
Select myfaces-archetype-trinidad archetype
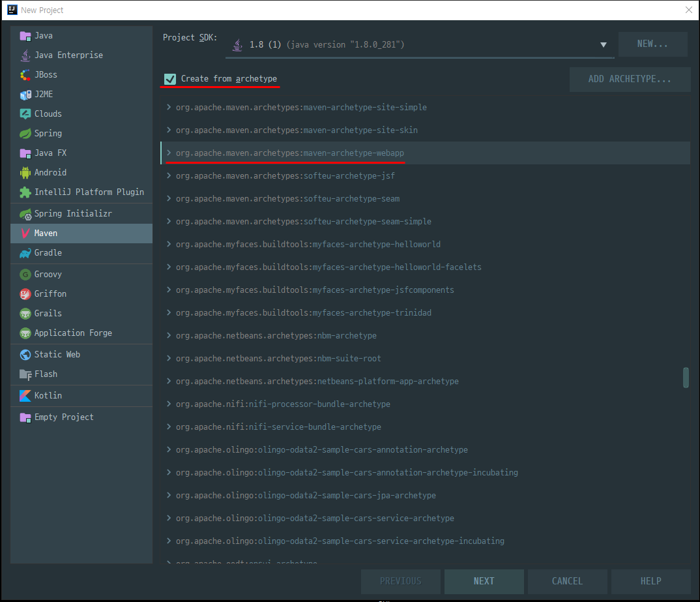425,312
